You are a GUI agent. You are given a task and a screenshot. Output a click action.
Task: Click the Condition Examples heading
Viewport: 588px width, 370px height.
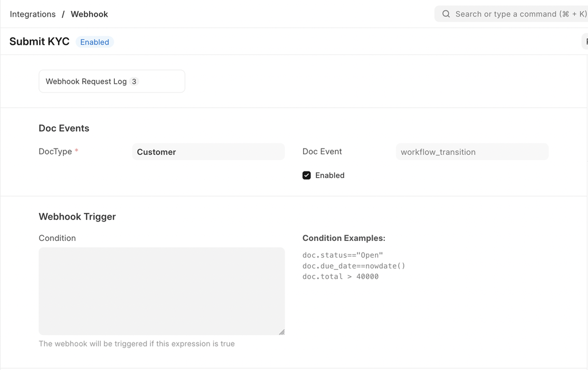tap(343, 237)
